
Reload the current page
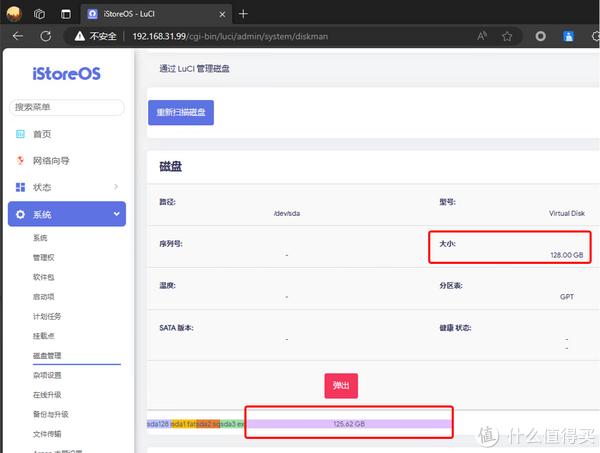click(46, 36)
